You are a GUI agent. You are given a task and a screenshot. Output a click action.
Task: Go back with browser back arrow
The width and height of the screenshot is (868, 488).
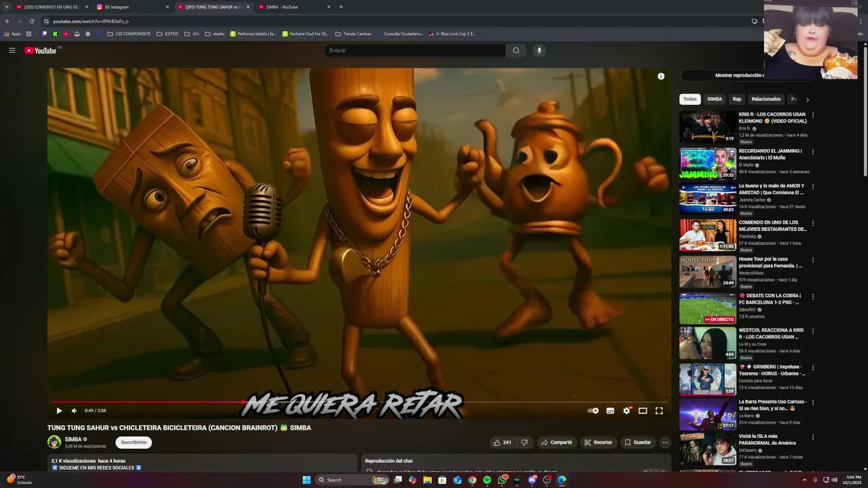pyautogui.click(x=7, y=21)
